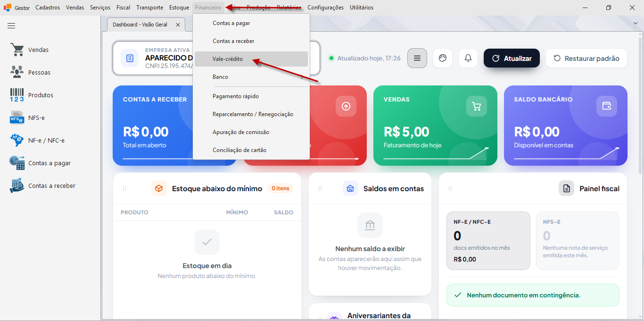The height and width of the screenshot is (321, 644).
Task: Click the Atualizar button
Action: click(x=512, y=58)
